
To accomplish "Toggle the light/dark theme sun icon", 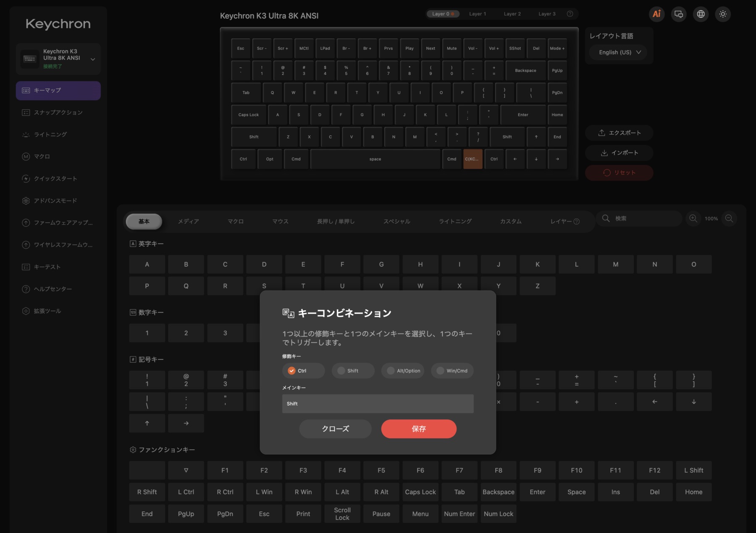I will (723, 14).
